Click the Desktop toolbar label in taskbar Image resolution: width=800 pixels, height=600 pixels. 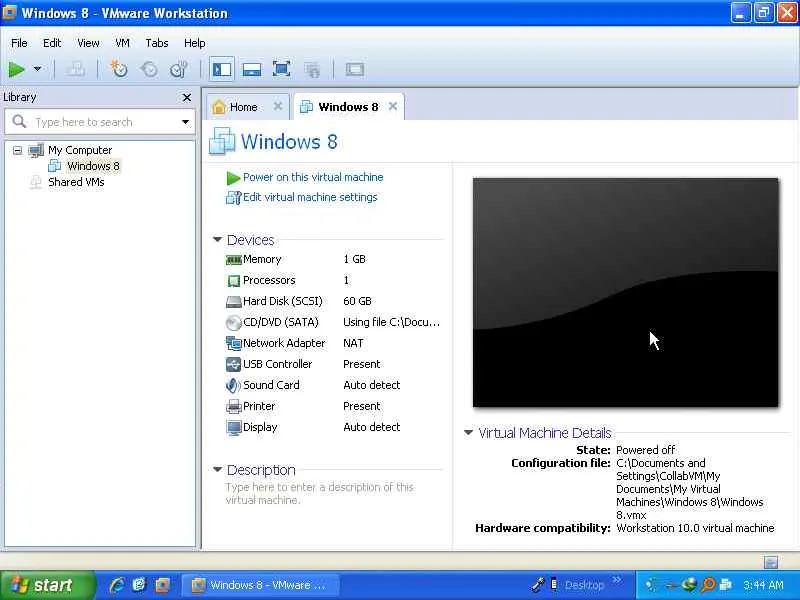584,585
